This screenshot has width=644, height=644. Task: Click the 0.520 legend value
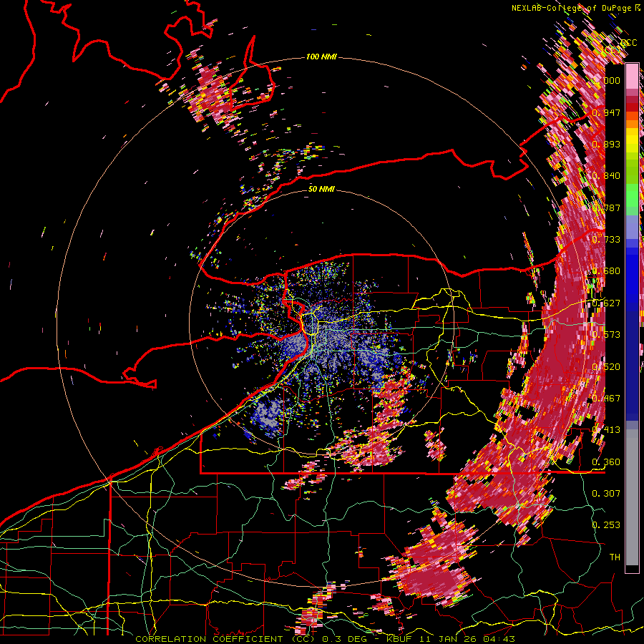606,367
